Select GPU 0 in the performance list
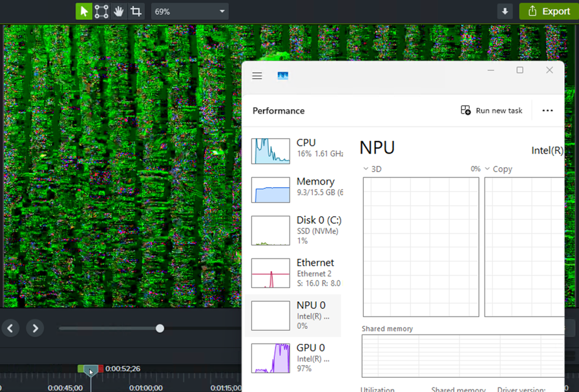 pyautogui.click(x=295, y=357)
